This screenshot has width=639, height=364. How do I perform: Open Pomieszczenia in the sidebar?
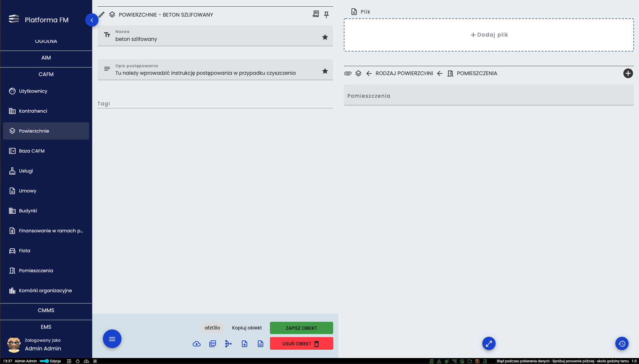tap(46, 271)
